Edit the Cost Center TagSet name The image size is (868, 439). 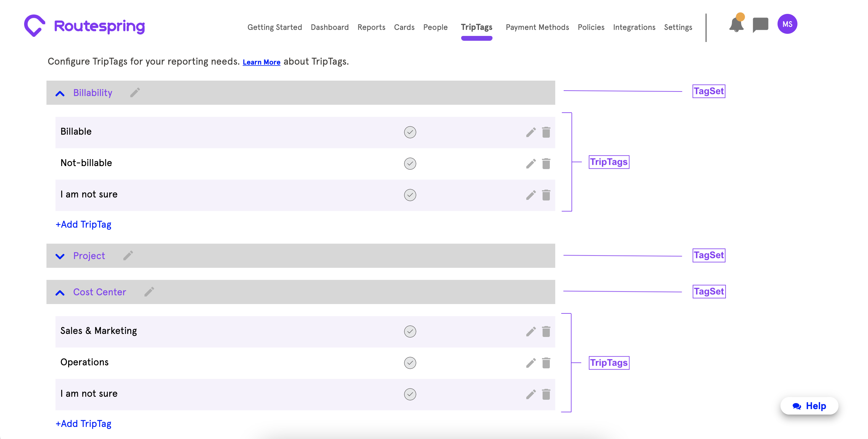[x=149, y=292]
